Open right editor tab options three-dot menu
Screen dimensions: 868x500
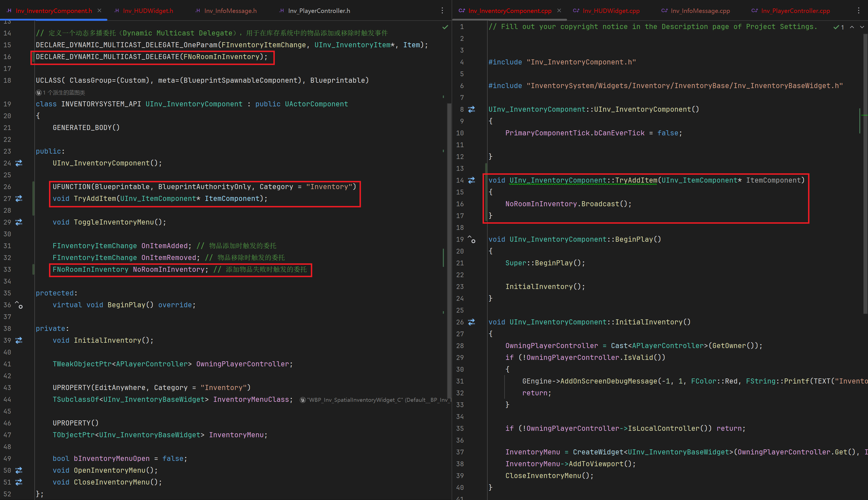click(858, 11)
